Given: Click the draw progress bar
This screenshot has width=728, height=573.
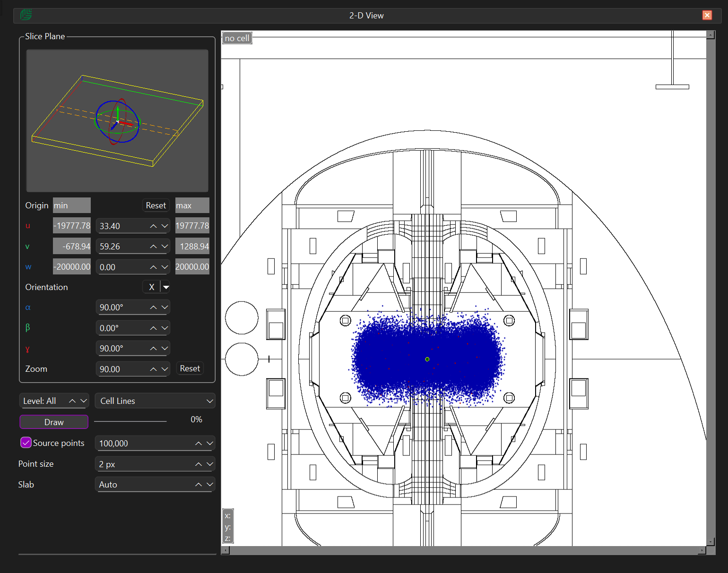Looking at the screenshot, I should (130, 421).
